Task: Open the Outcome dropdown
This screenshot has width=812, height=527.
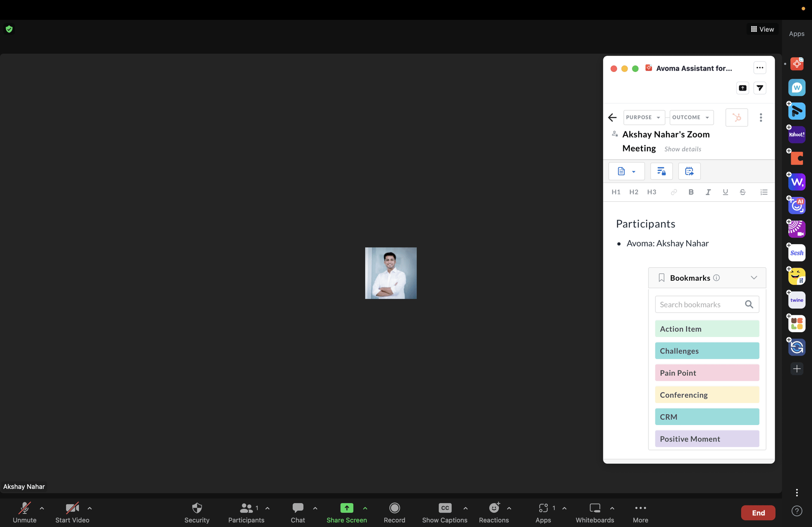Action: [691, 117]
